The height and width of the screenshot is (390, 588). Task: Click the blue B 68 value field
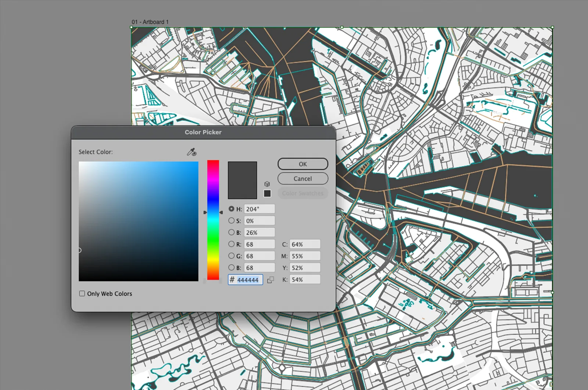pos(259,268)
